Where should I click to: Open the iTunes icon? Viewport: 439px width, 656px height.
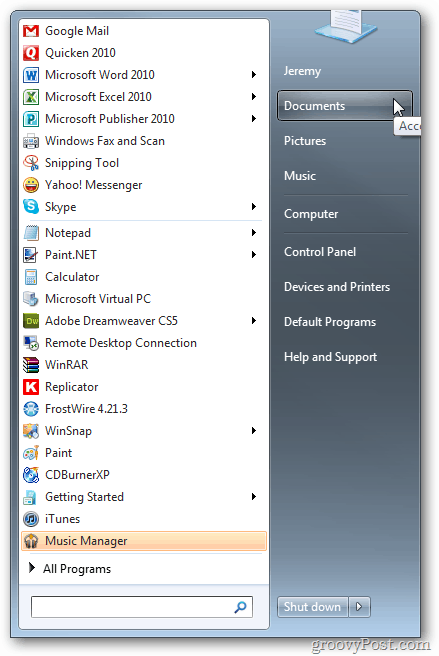[31, 519]
